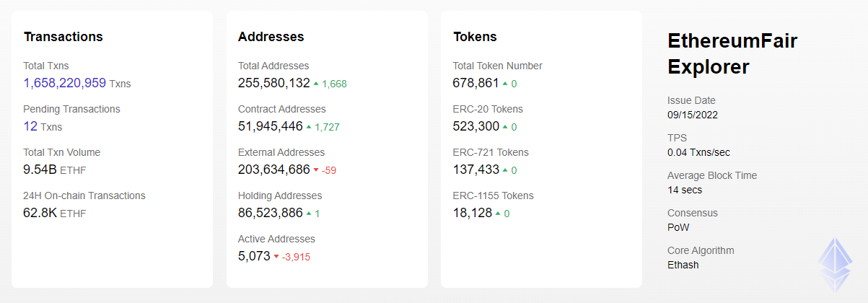Click the Addresses card heading
Screen dimensions: 868x303
coord(271,36)
